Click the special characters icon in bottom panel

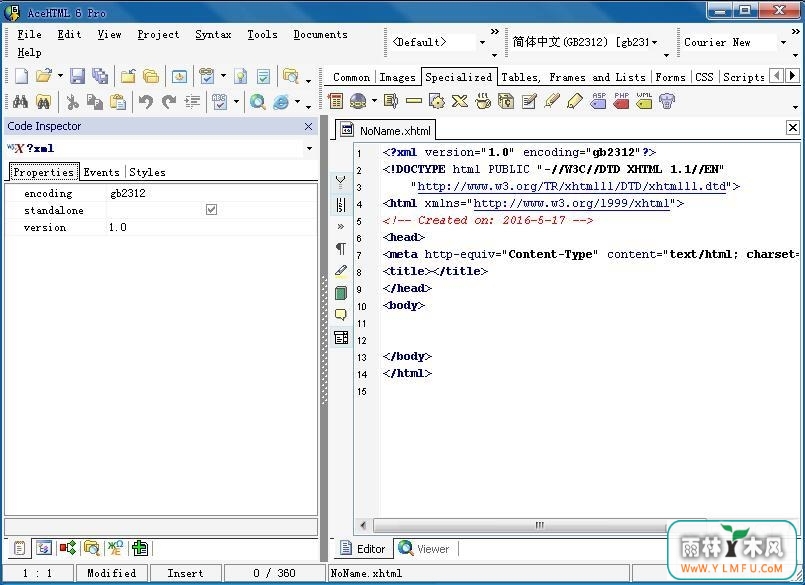pyautogui.click(x=116, y=548)
